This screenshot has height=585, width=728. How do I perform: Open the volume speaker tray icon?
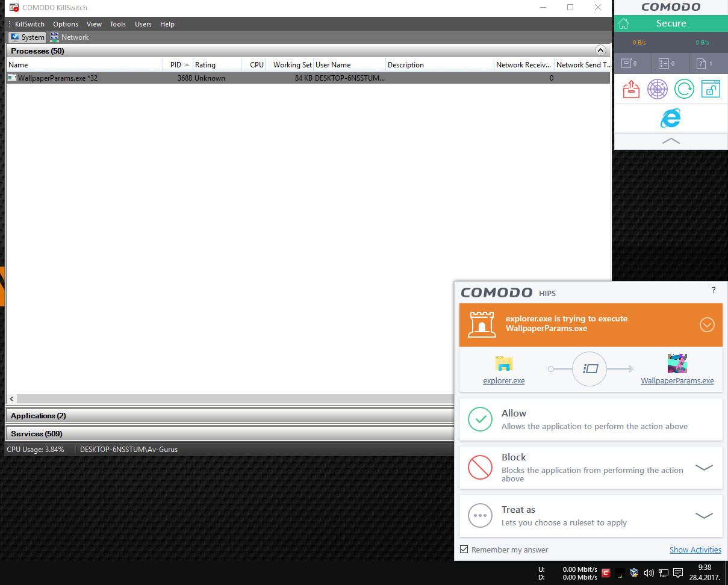coord(649,573)
